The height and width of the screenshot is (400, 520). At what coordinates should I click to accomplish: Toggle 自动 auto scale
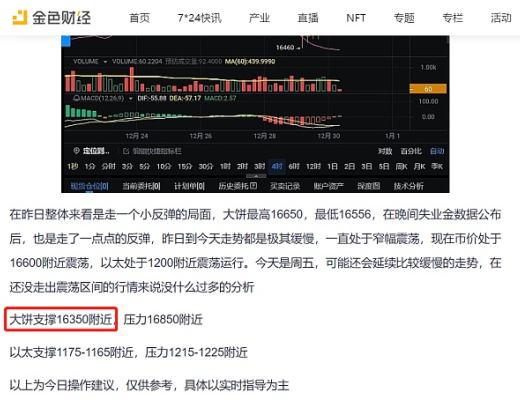tap(437, 151)
